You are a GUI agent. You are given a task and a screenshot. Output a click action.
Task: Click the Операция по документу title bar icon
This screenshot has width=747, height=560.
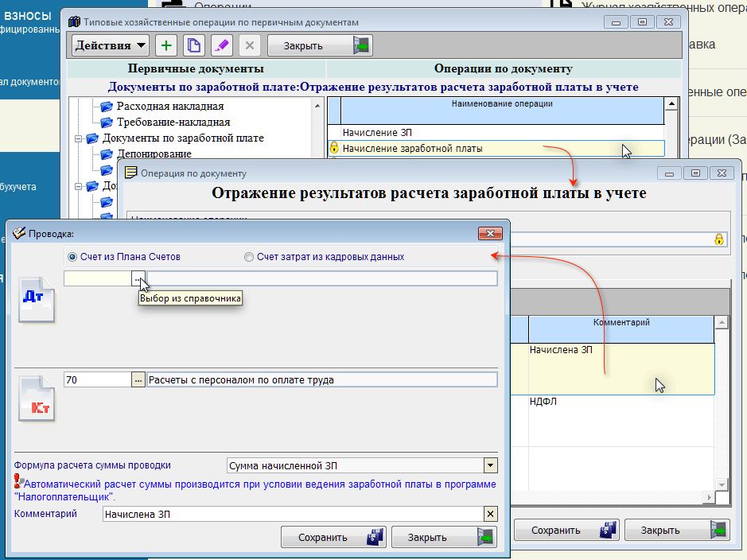click(x=130, y=173)
